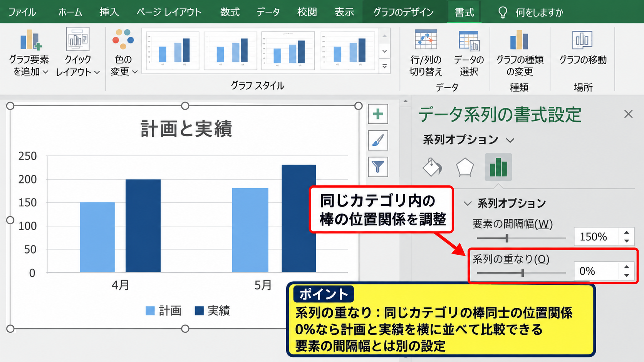
Task: Click the 計画 legend entry
Action: (x=163, y=311)
